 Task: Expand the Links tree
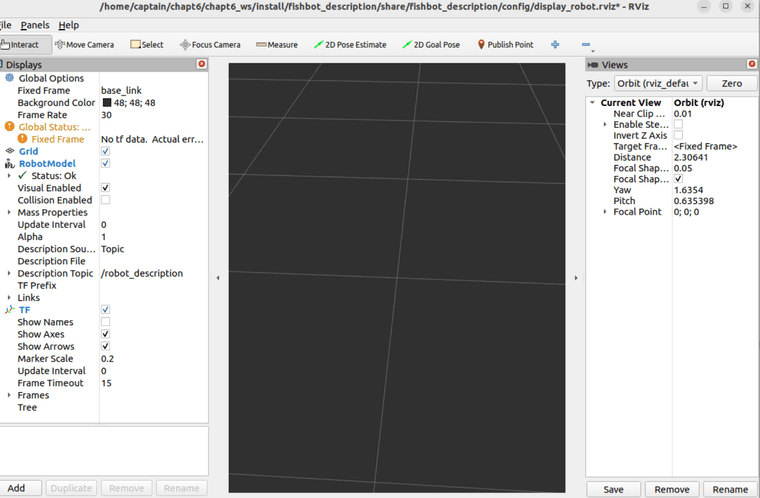tap(9, 297)
